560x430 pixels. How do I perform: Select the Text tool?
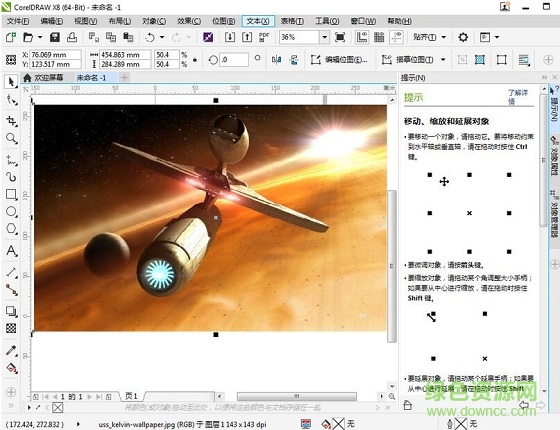pyautogui.click(x=11, y=251)
